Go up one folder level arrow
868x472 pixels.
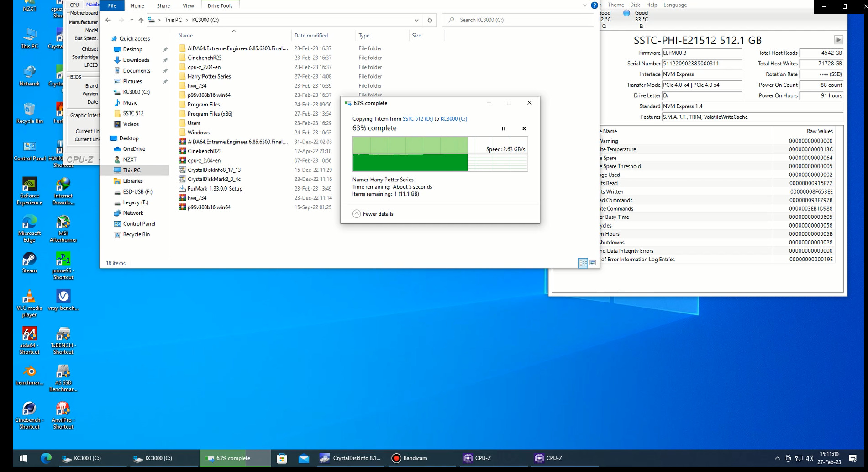click(141, 20)
